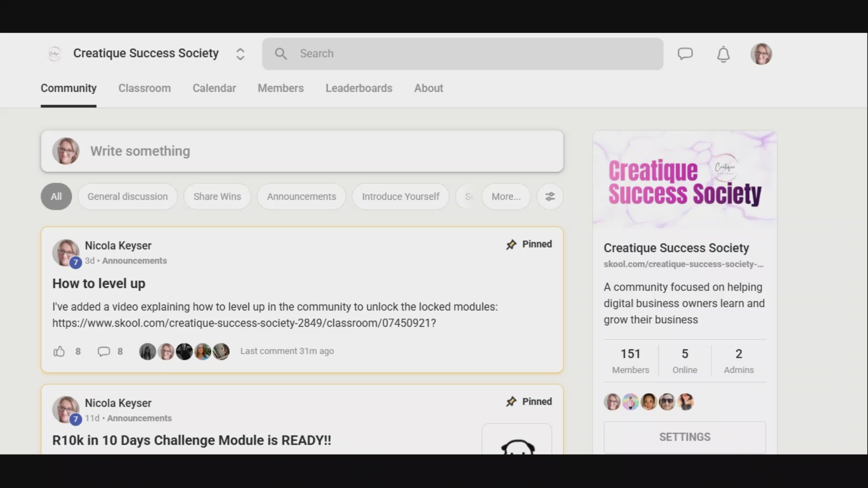
Task: Click the Pinned icon on R10k Challenge post
Action: tap(511, 402)
